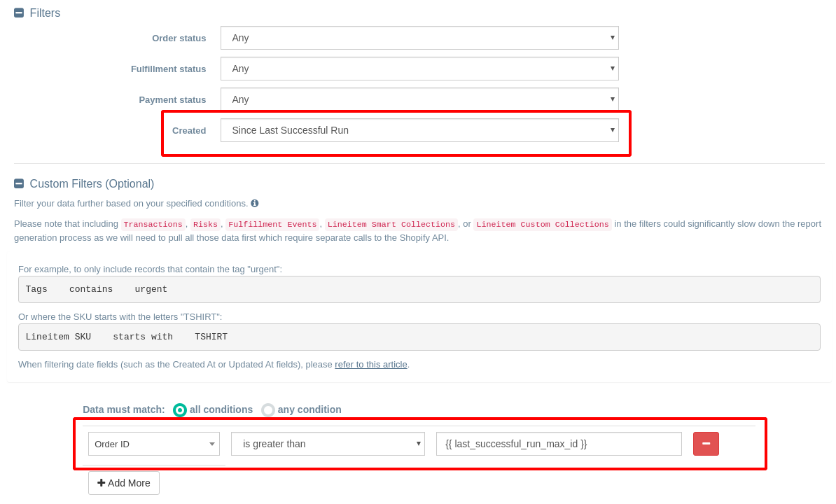The width and height of the screenshot is (836, 504).
Task: Select the 'Since Last Successful Run' option box
Action: (x=420, y=130)
